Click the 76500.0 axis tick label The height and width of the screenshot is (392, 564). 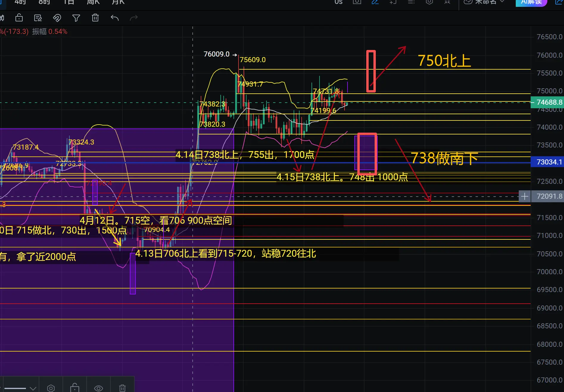pyautogui.click(x=549, y=37)
